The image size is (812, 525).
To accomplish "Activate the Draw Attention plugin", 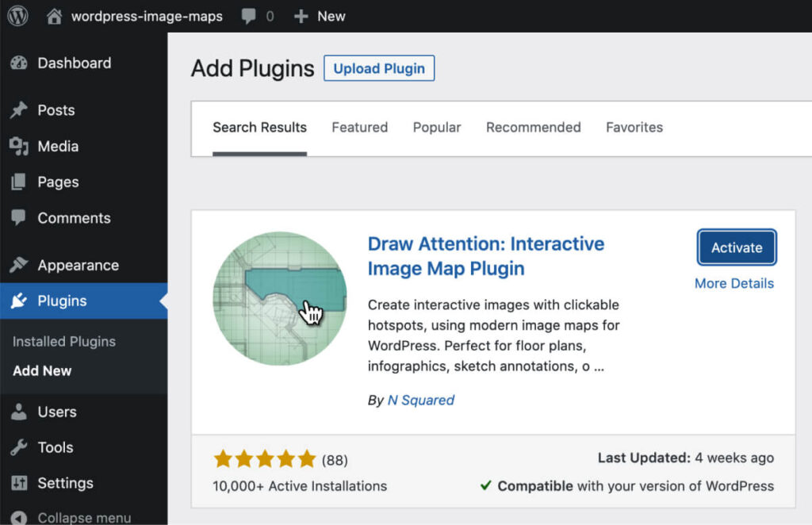I will (x=736, y=247).
